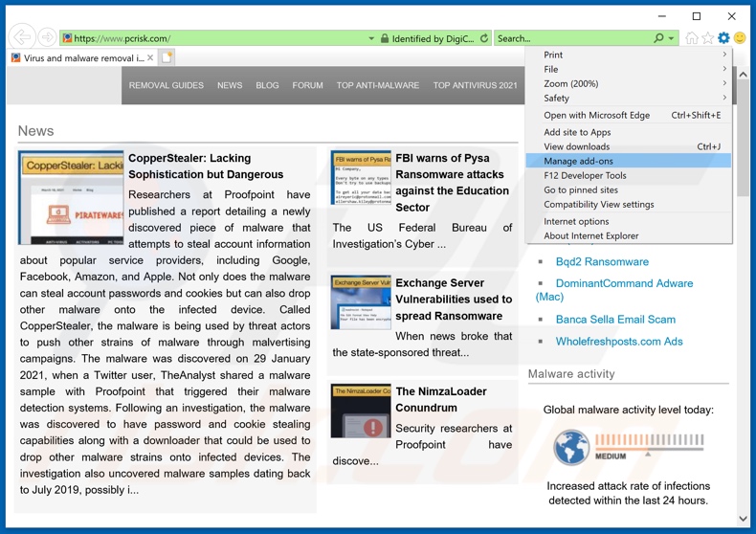Click the page URL in address bar
756x534 pixels.
(122, 38)
